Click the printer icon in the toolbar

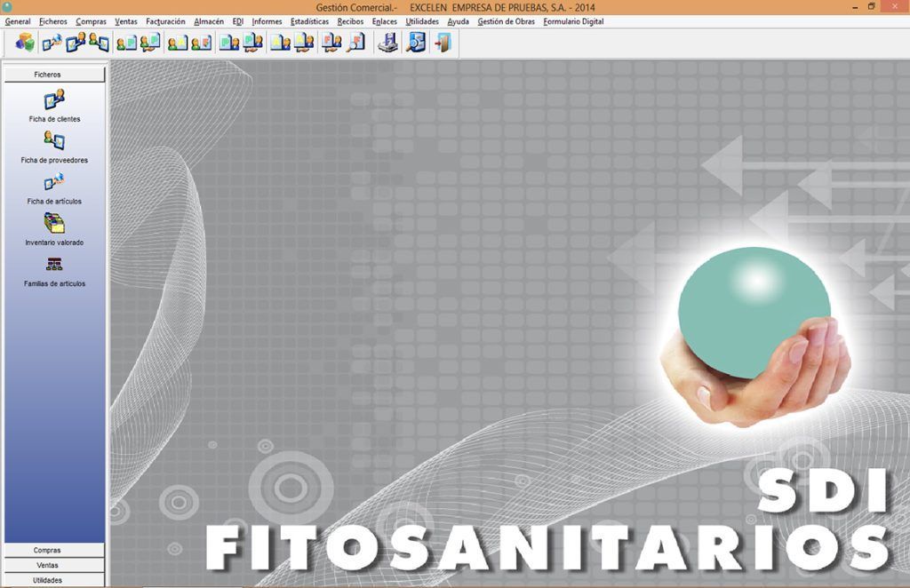click(x=387, y=42)
